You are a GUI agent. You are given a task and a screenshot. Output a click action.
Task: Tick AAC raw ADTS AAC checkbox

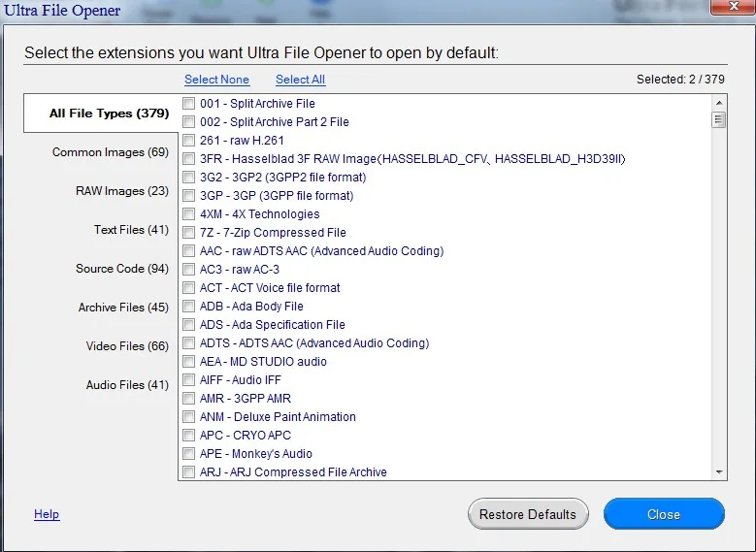click(x=188, y=250)
